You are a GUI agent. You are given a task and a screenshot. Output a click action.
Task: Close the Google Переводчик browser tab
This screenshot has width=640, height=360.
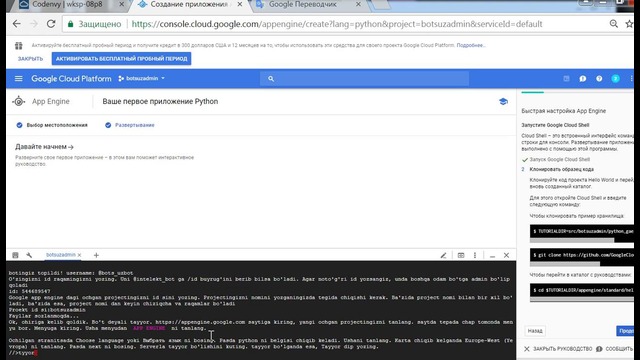(x=358, y=4)
